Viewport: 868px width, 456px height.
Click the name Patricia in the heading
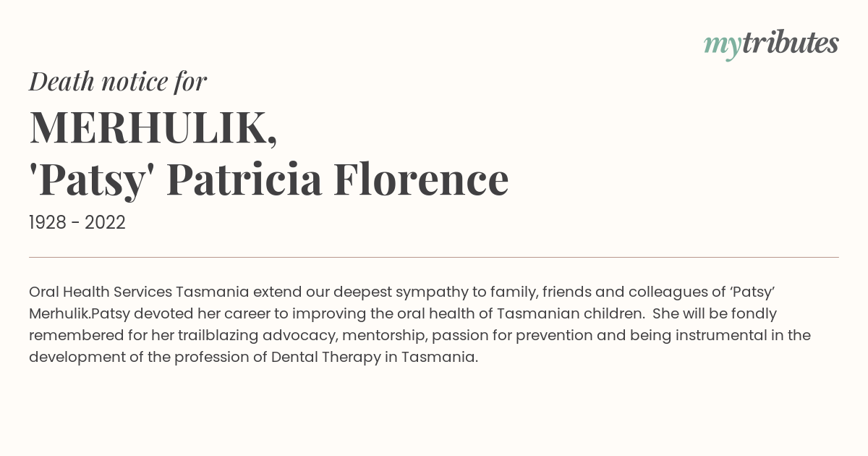pyautogui.click(x=244, y=180)
